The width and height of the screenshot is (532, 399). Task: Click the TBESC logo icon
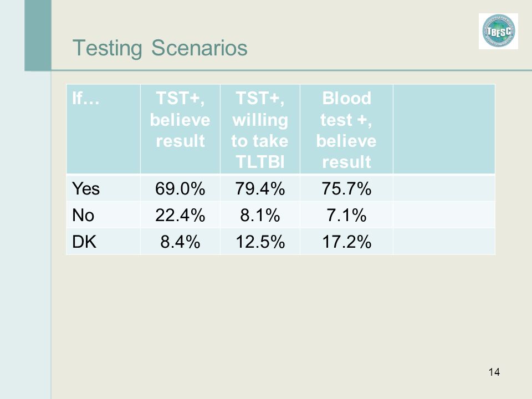tap(498, 31)
